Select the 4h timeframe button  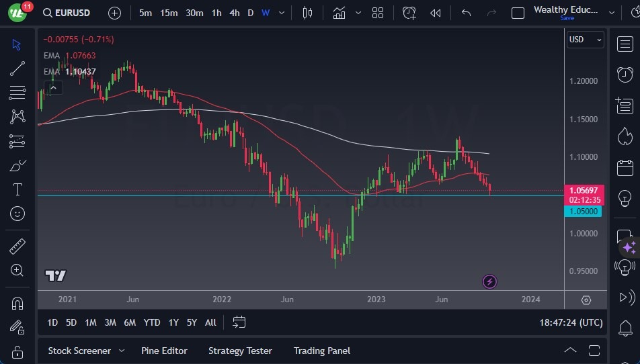point(234,13)
